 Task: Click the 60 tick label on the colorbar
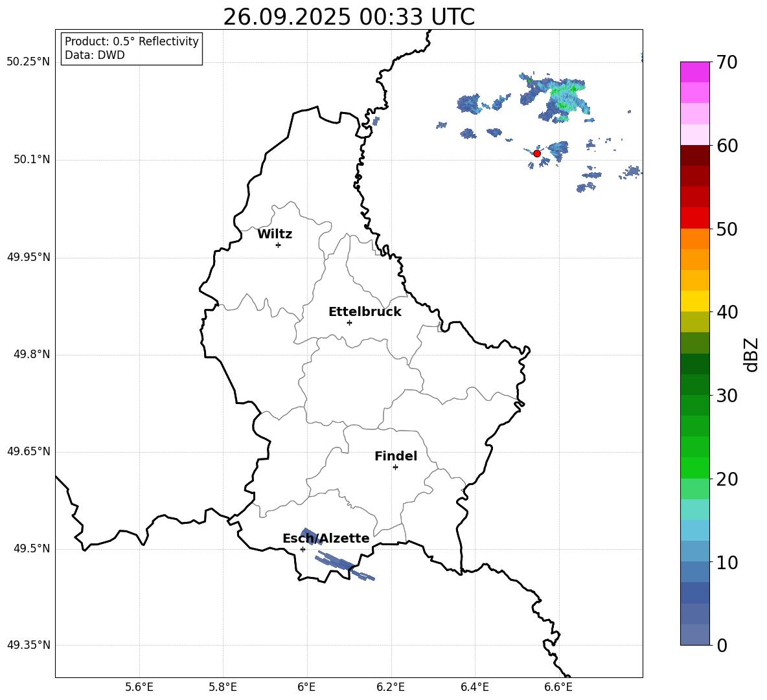tap(727, 146)
